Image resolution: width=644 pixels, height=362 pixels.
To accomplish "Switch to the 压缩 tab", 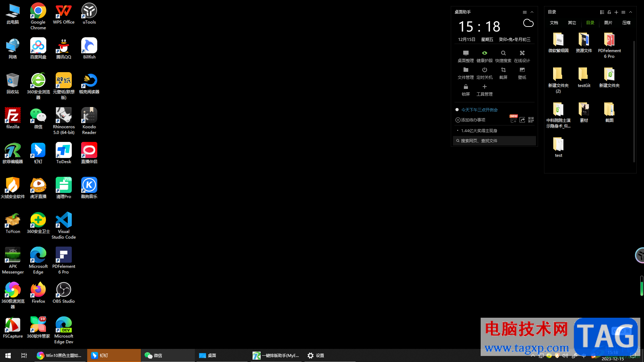I will click(627, 22).
